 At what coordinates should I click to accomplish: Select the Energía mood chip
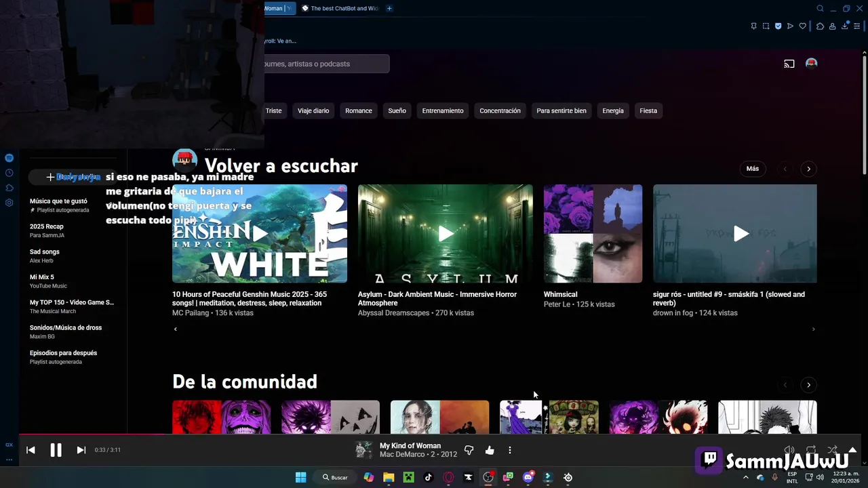613,110
